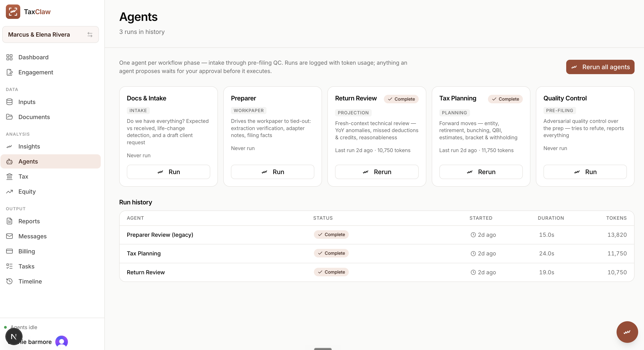The width and height of the screenshot is (644, 350).
Task: Click the clock icon in Preparer Review row
Action: coord(473,235)
